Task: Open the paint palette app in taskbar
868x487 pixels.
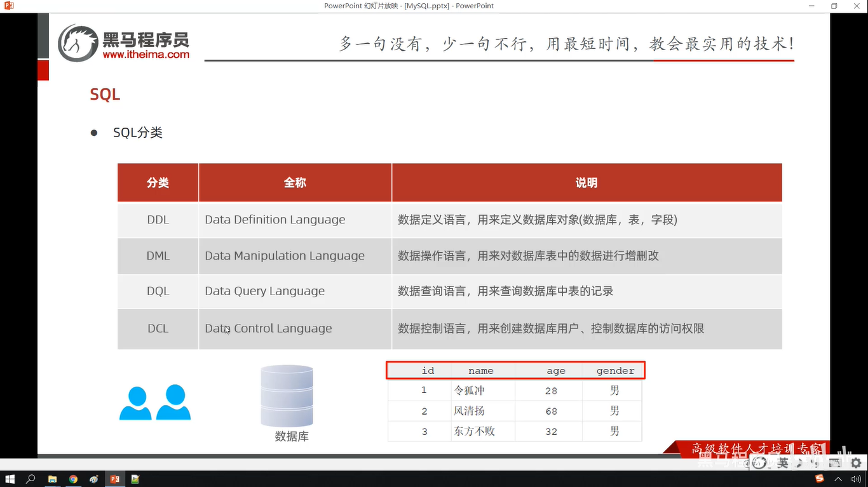Action: point(94,479)
